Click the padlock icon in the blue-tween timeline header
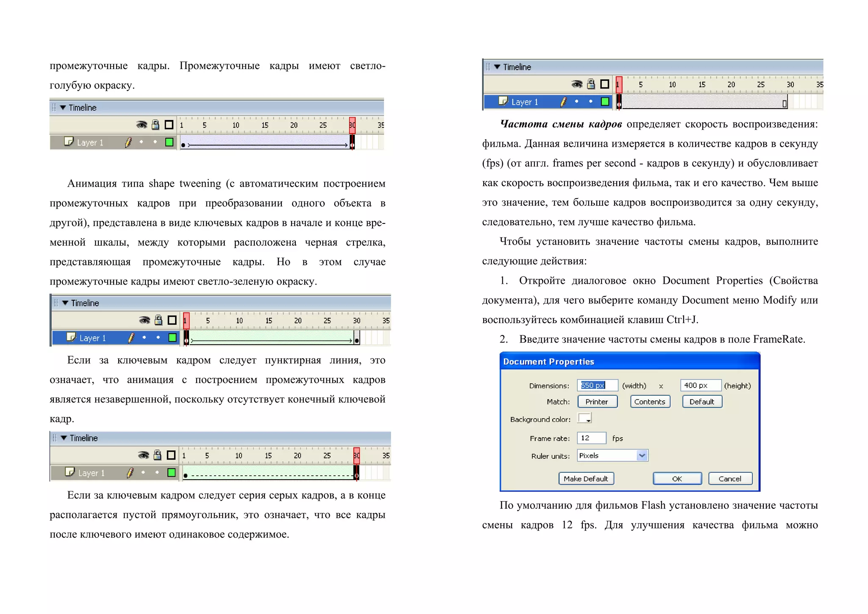This screenshot has width=868, height=614. click(x=156, y=125)
